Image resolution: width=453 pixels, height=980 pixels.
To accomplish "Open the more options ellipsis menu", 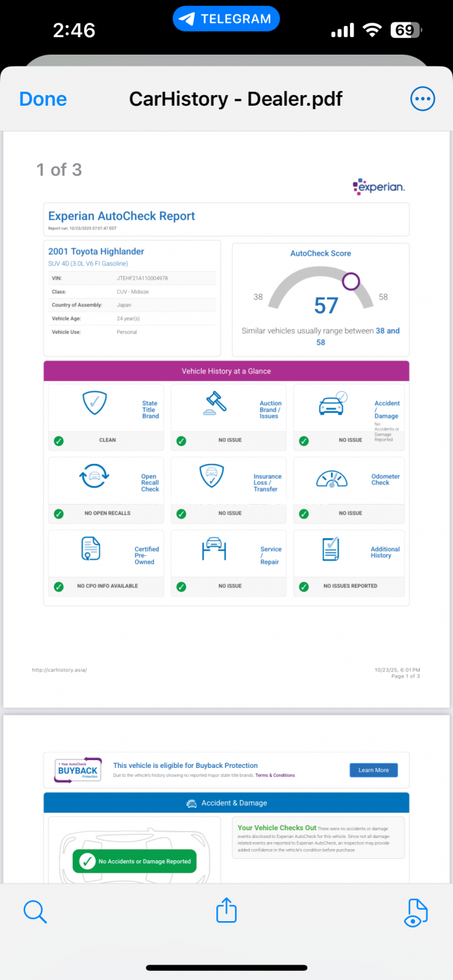I will point(422,99).
